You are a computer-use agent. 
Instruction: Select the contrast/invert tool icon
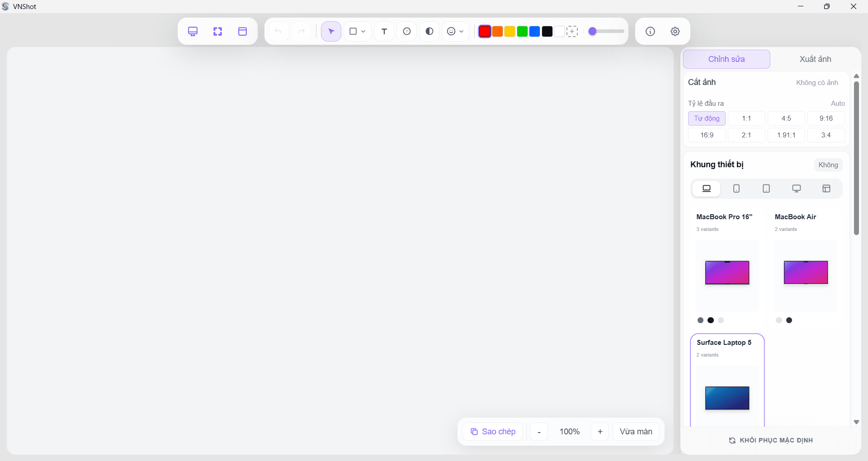click(x=429, y=31)
